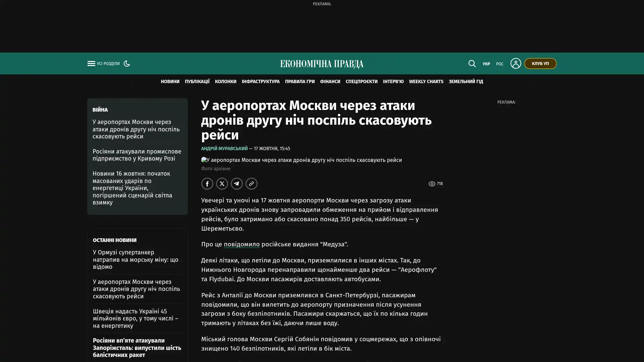Viewport: 644px width, 362px height.
Task: Open the WEEKLY CHARTS menu section
Action: [x=426, y=81]
